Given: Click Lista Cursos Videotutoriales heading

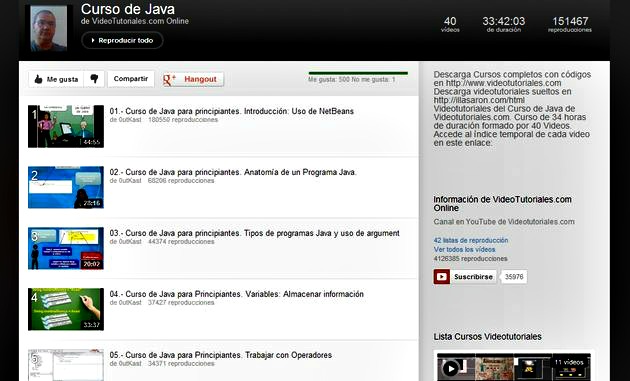Looking at the screenshot, I should (487, 337).
